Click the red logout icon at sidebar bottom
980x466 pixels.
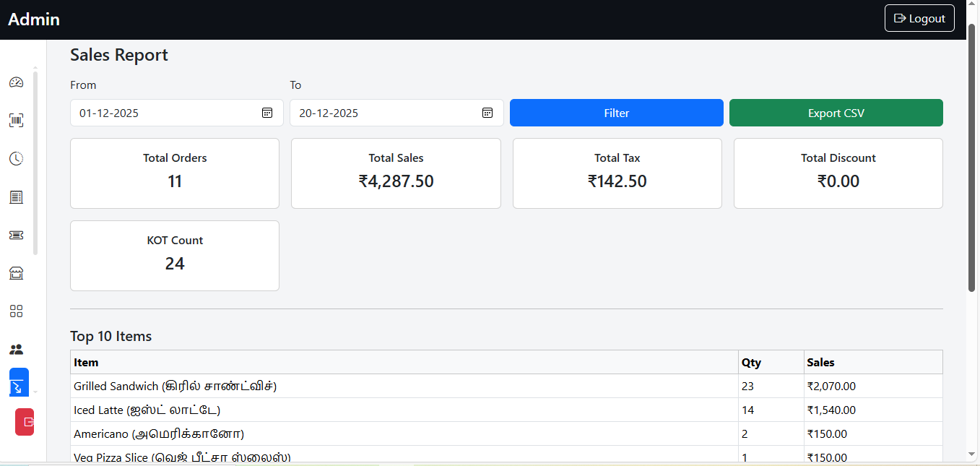25,422
